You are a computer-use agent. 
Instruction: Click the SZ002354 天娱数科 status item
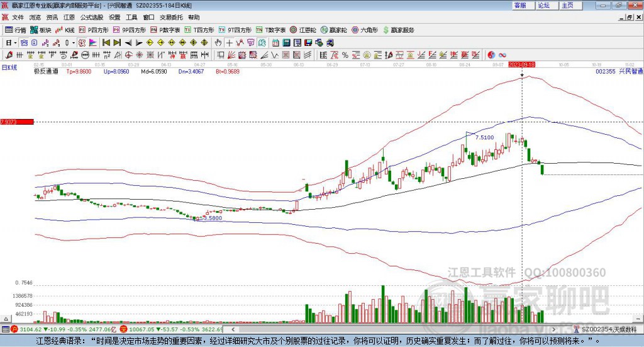[606, 329]
